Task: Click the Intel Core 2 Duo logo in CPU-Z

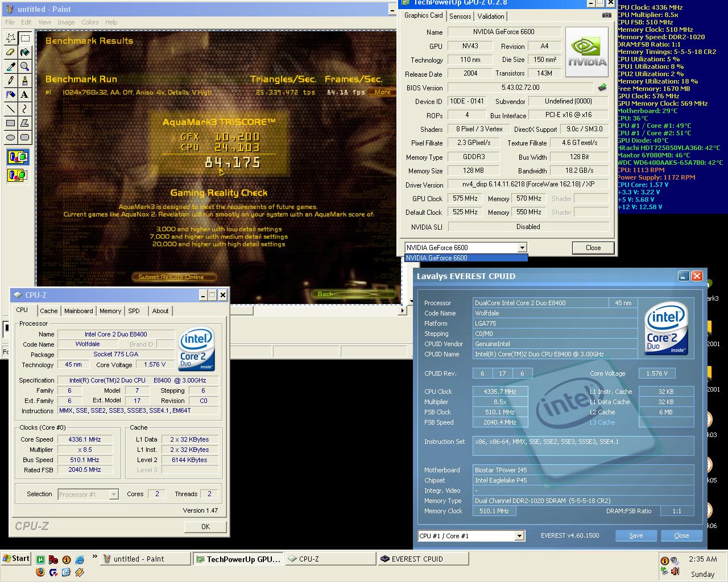Action: click(197, 349)
